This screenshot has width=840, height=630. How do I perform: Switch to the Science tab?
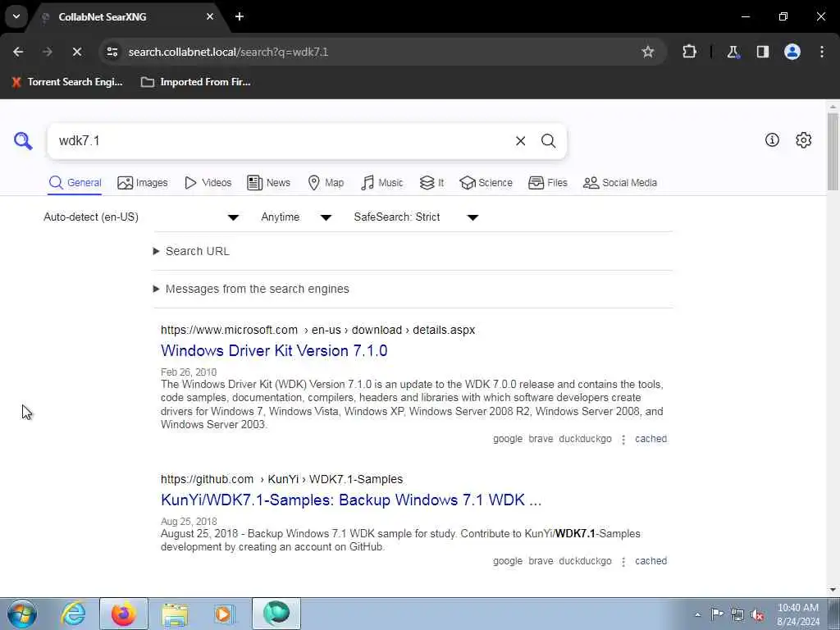click(x=486, y=183)
